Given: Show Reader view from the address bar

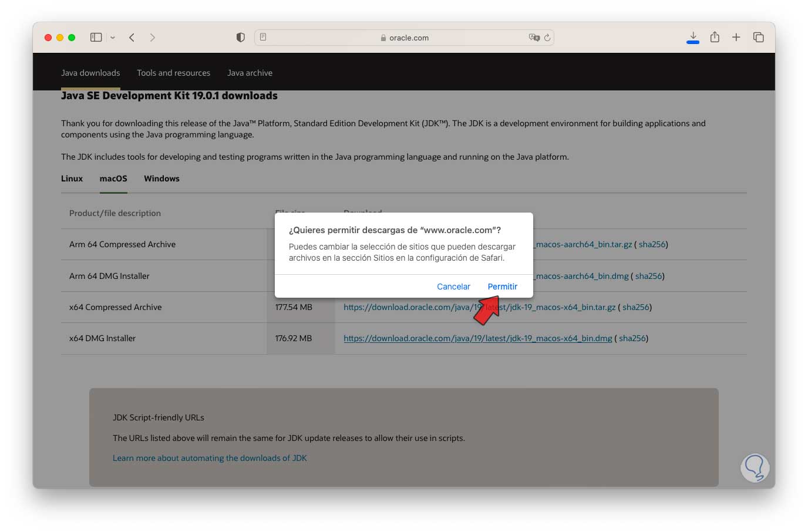Looking at the screenshot, I should click(263, 37).
